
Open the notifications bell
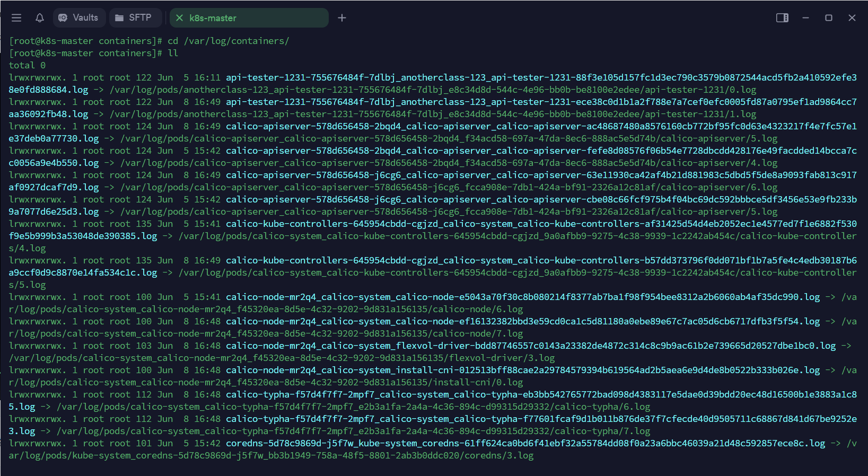click(40, 17)
